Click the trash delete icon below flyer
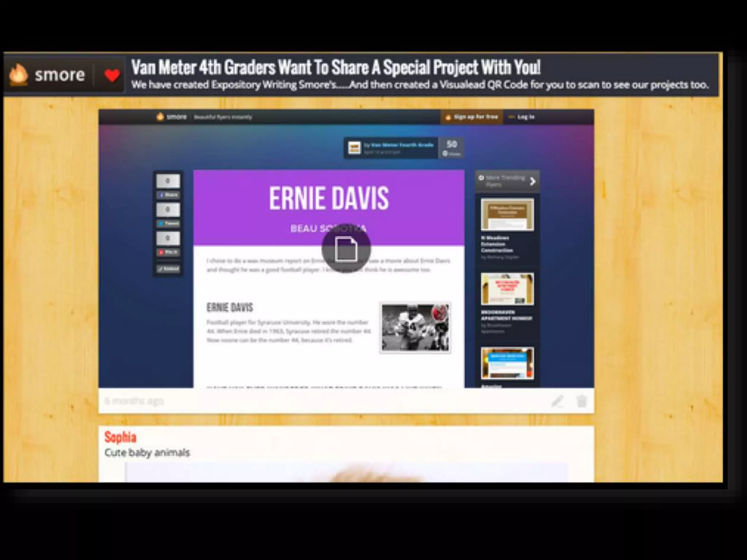747x560 pixels. pos(582,401)
